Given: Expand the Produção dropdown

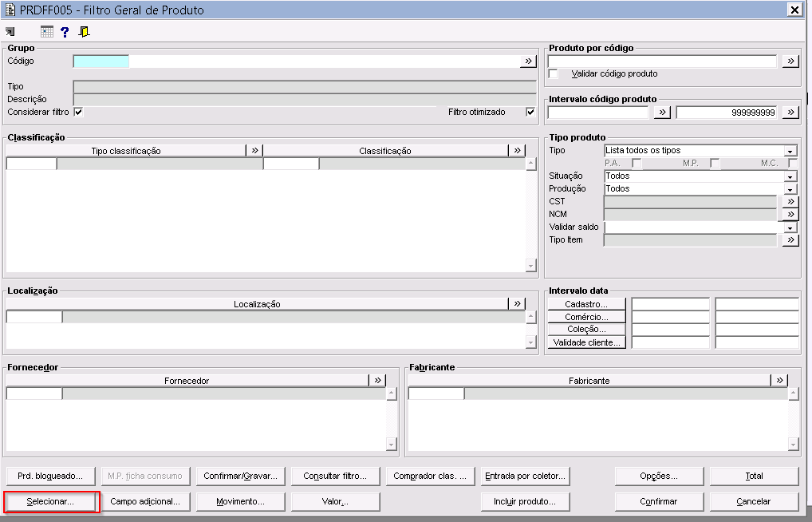Looking at the screenshot, I should pos(790,189).
